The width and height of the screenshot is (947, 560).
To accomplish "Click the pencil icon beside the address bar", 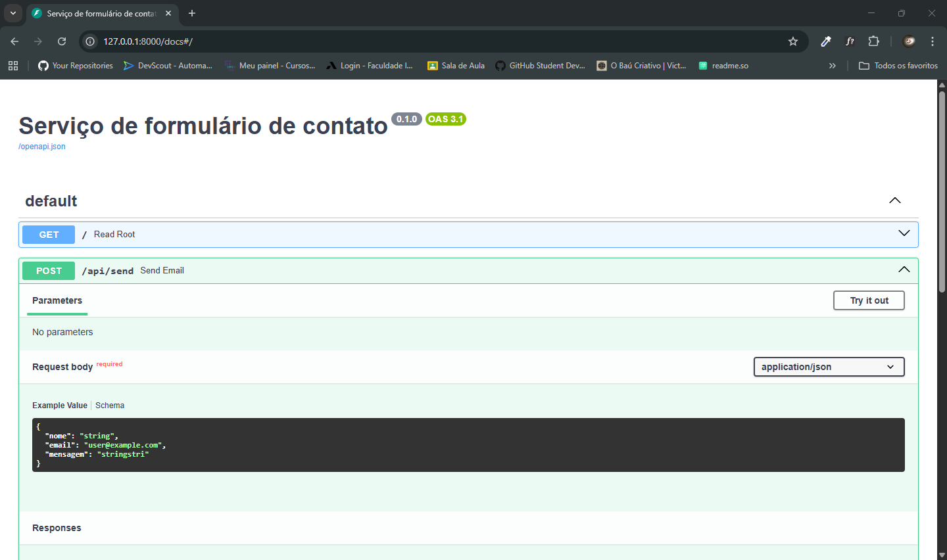I will click(x=826, y=41).
